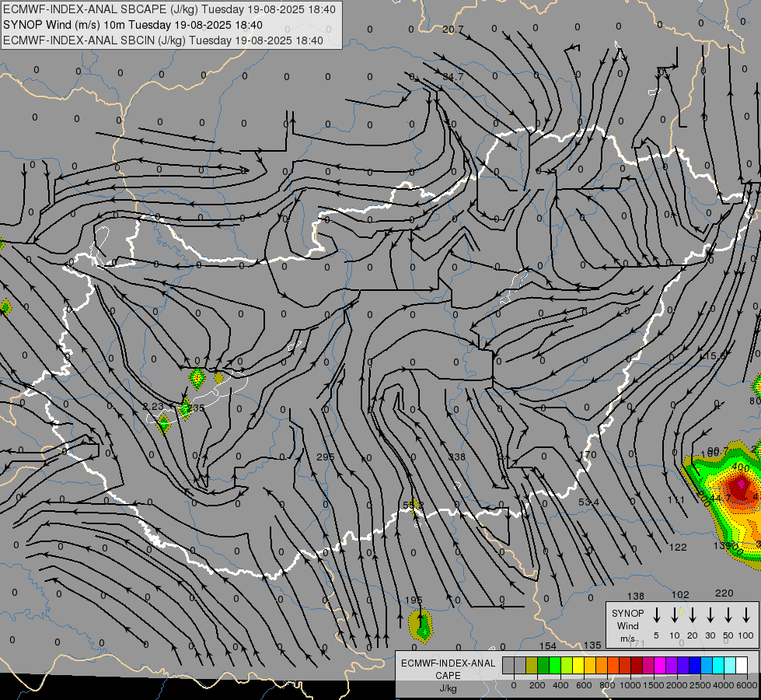Select the olive 200 J/kg CAPE swatch
The height and width of the screenshot is (700, 761).
[532, 666]
